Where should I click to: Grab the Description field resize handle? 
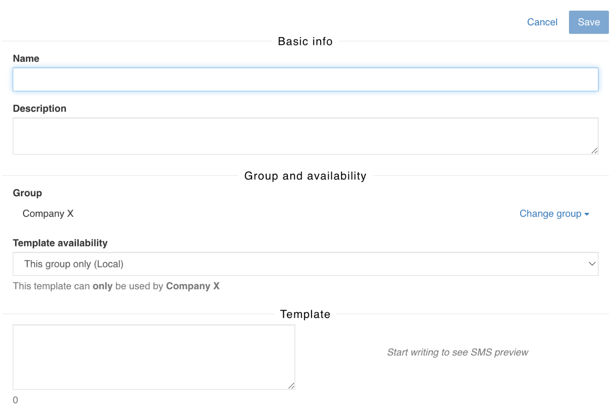[x=594, y=150]
